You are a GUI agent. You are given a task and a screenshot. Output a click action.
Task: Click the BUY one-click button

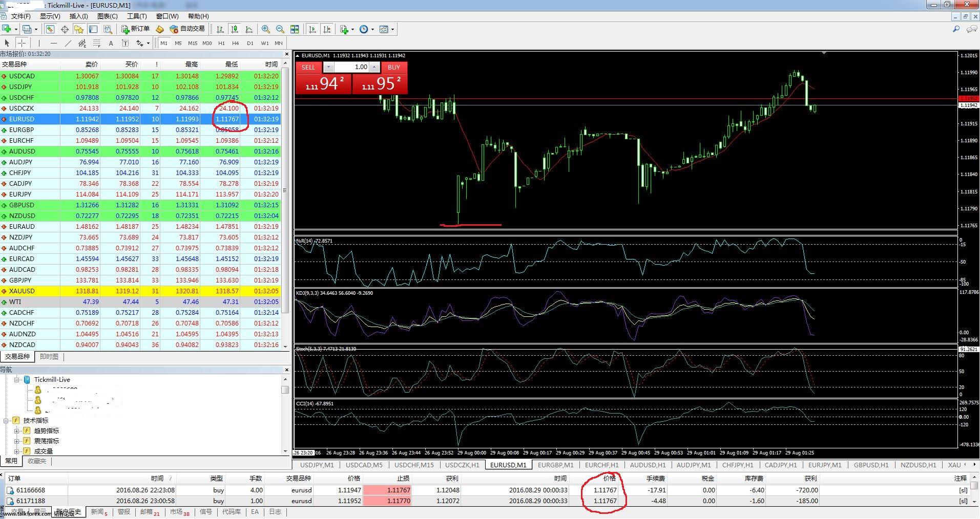point(393,67)
